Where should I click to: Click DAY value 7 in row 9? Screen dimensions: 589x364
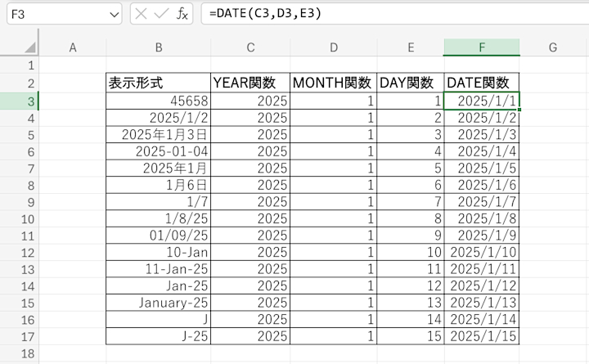pyautogui.click(x=410, y=202)
